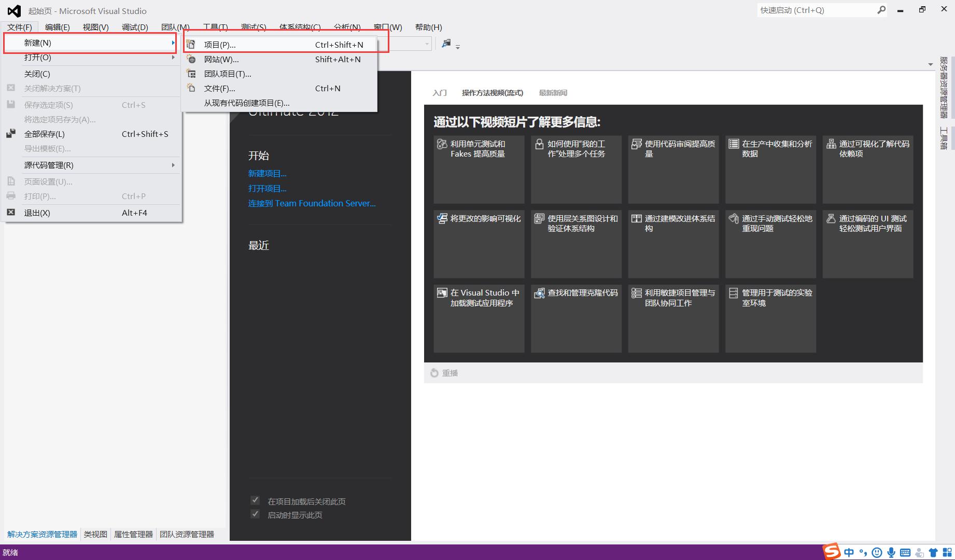Open the 利用单元测试和 Fakes 提高质量 video tile

pyautogui.click(x=479, y=170)
